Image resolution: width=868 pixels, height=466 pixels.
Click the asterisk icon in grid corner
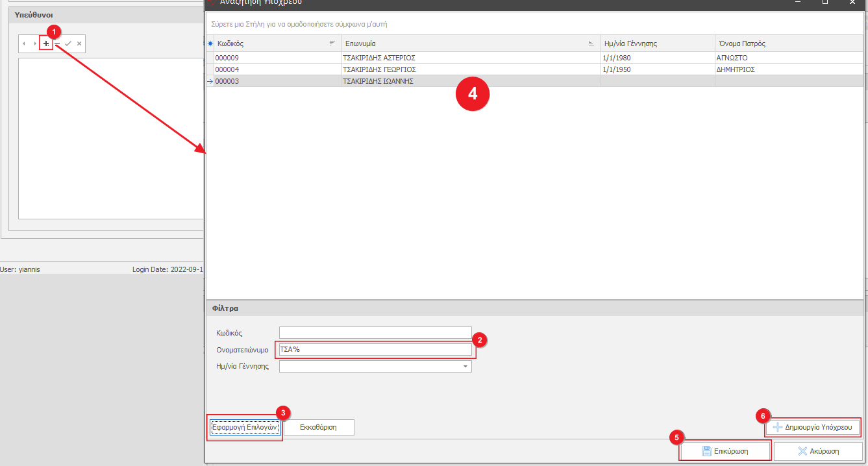[210, 43]
